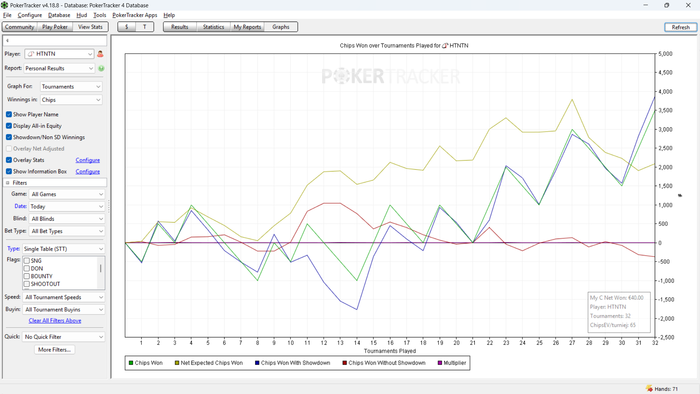The width and height of the screenshot is (700, 394).
Task: Switch to the Results tab
Action: tap(179, 27)
